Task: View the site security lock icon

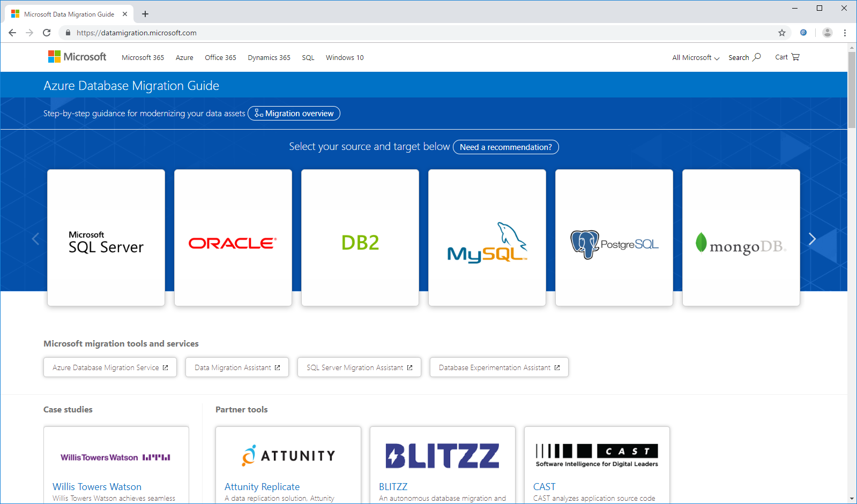Action: [x=68, y=33]
